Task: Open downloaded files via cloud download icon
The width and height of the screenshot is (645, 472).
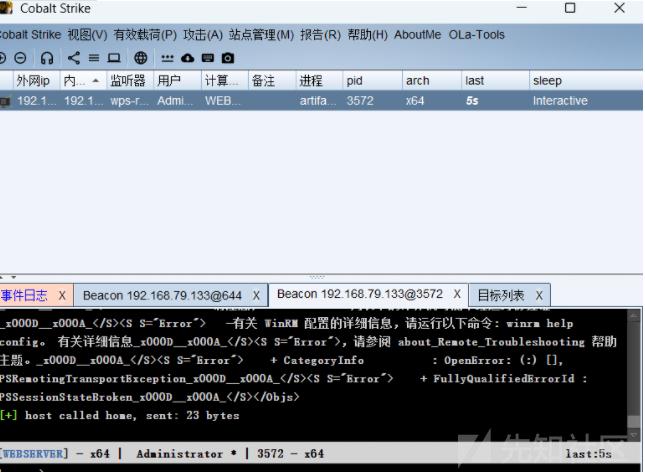Action: pos(188,58)
